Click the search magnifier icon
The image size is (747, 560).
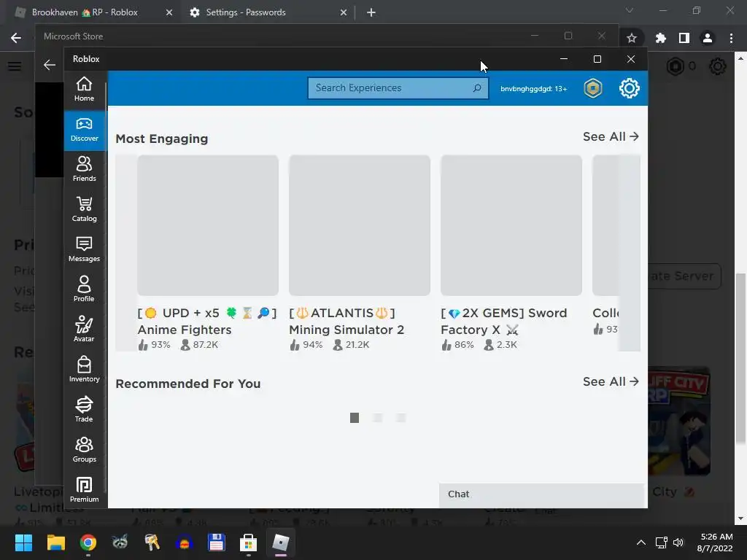(477, 88)
